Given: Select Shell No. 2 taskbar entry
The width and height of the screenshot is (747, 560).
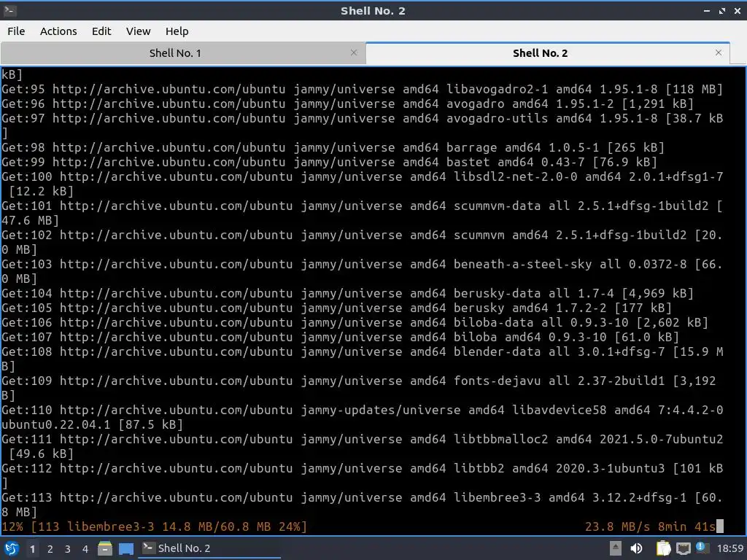Looking at the screenshot, I should 209,548.
